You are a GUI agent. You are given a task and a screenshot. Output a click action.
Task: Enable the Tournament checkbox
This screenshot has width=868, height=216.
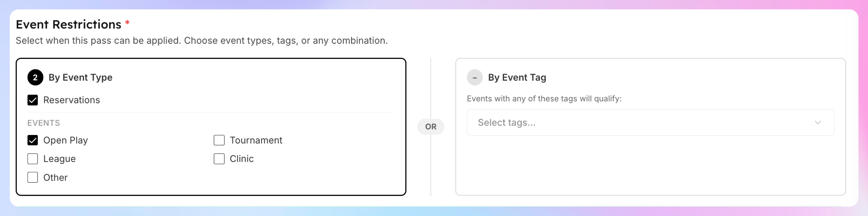(219, 140)
